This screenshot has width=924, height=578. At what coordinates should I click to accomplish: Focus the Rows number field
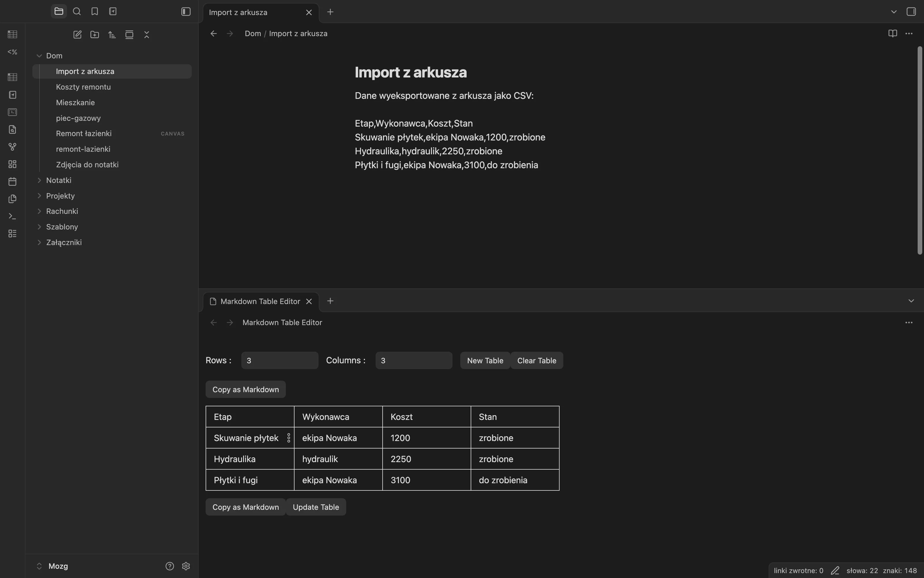pyautogui.click(x=280, y=360)
